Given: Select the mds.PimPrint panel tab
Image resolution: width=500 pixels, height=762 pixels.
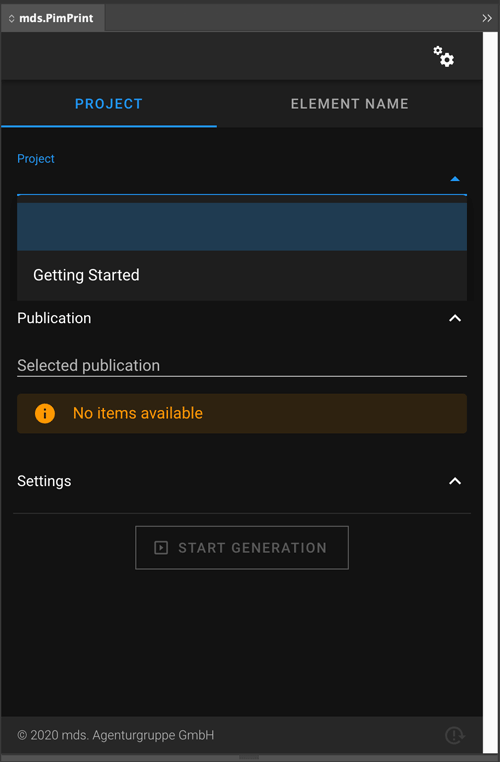Looking at the screenshot, I should point(52,18).
